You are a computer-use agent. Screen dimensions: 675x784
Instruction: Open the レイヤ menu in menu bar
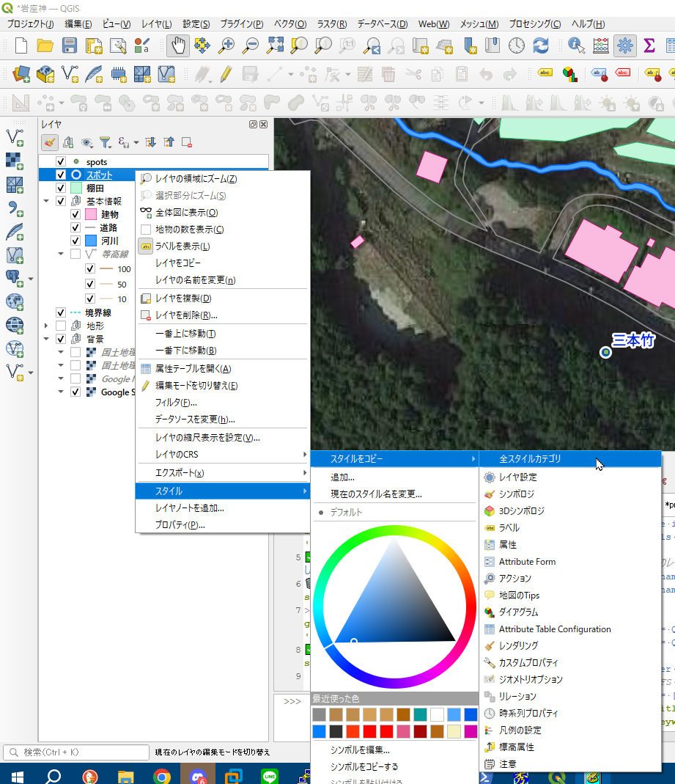(156, 24)
